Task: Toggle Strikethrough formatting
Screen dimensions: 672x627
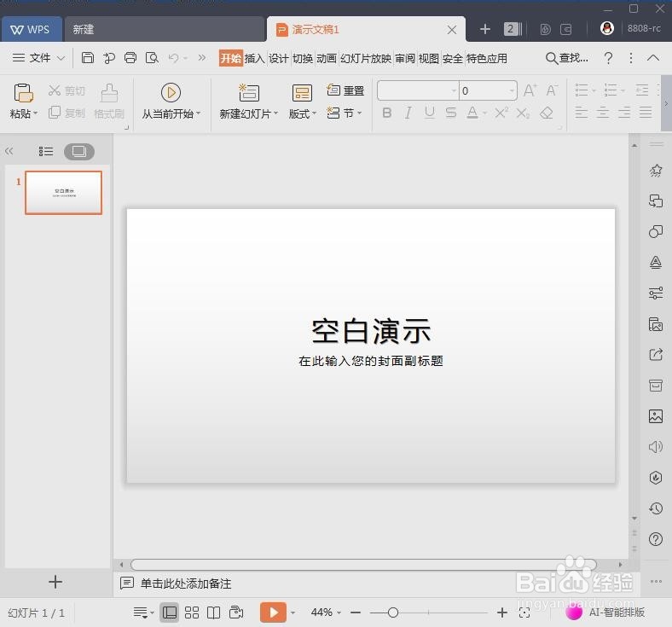Action: coord(451,113)
